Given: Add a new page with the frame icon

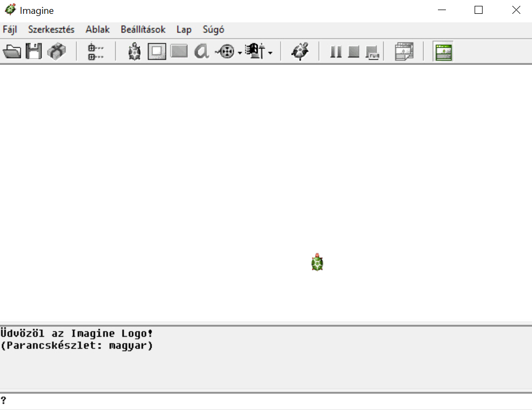Looking at the screenshot, I should pyautogui.click(x=157, y=52).
